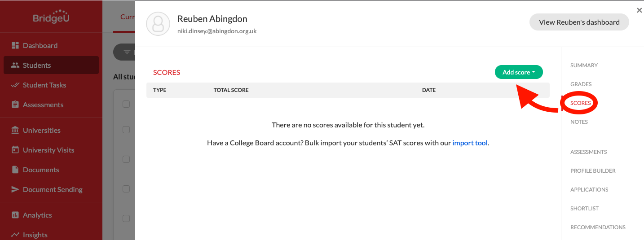Click View Reuben's dashboard button
The width and height of the screenshot is (644, 240).
tap(579, 22)
